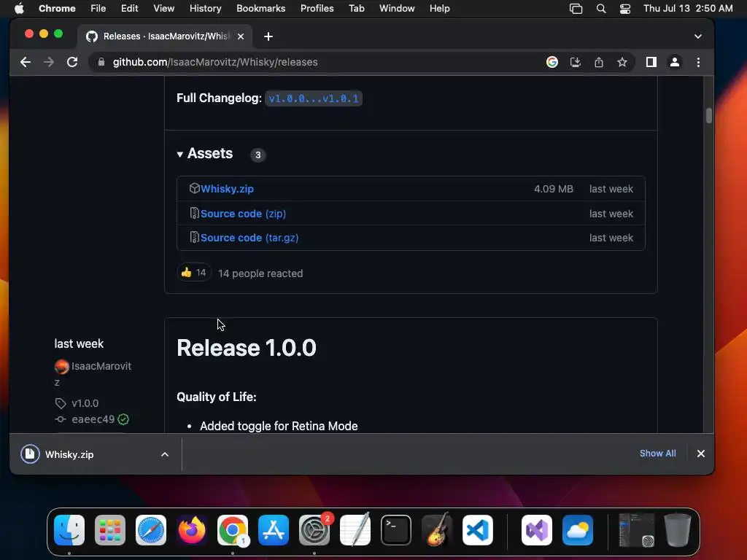Close the Releases IsaacMarovitz/Whisky tab
This screenshot has height=560, width=747.
[x=241, y=36]
